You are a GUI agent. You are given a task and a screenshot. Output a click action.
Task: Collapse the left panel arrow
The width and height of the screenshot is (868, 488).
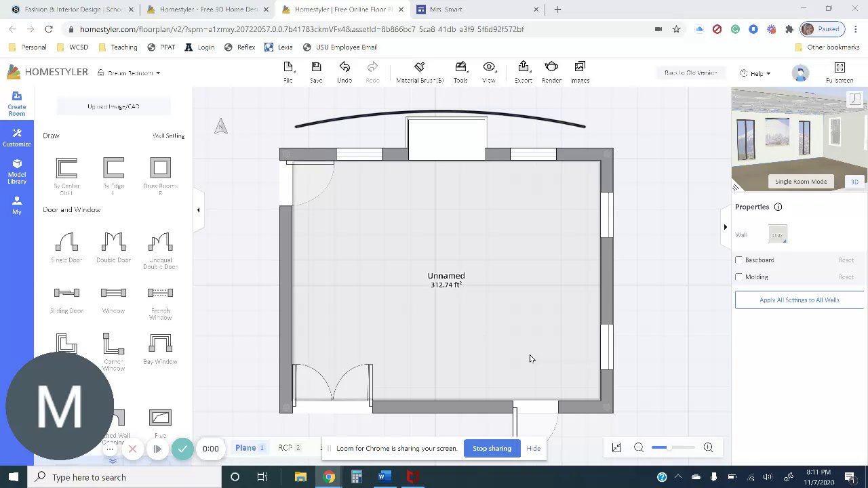point(198,210)
